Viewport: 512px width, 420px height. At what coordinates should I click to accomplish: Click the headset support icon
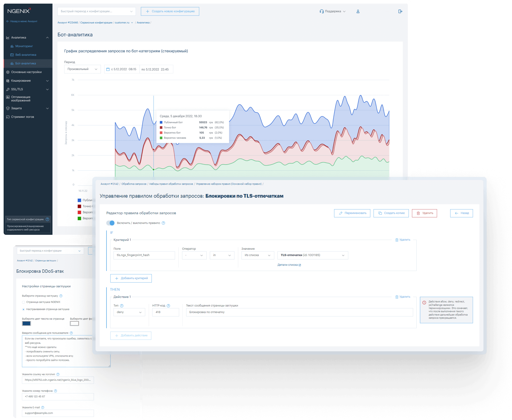[321, 11]
